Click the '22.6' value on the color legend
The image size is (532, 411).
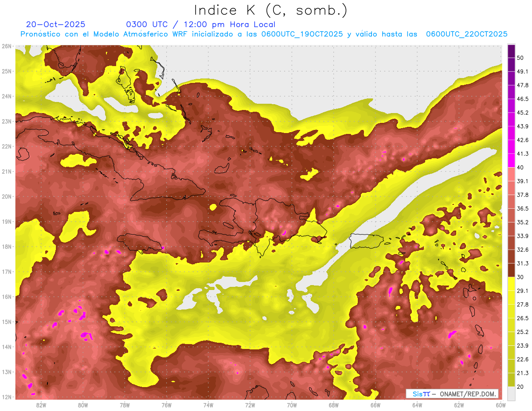pos(523,359)
